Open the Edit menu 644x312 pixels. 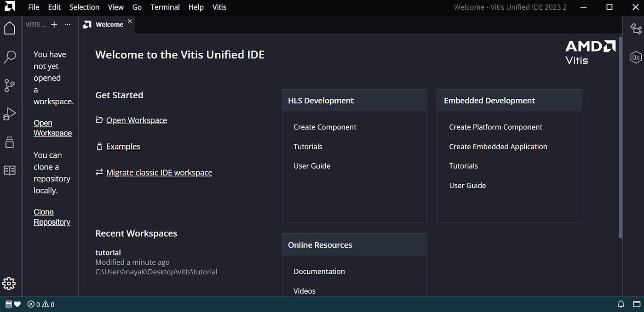54,7
